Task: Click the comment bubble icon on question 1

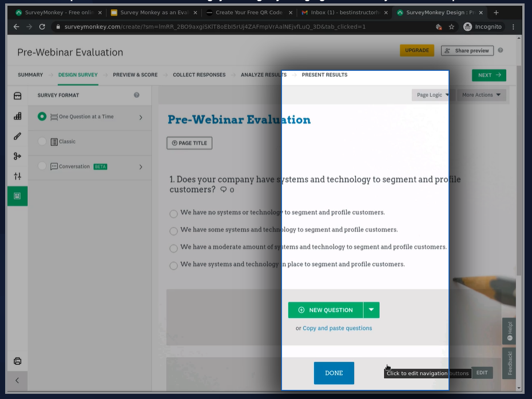Action: coord(223,190)
